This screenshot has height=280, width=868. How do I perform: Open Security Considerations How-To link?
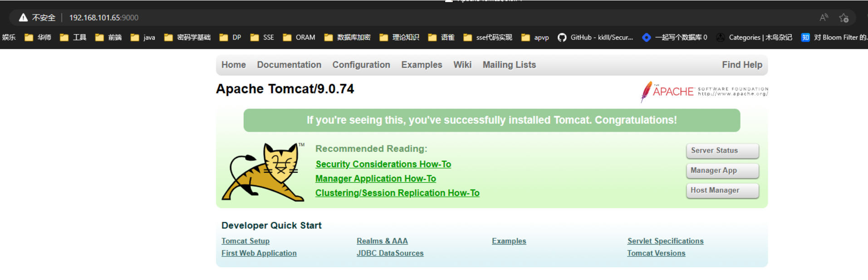[383, 164]
